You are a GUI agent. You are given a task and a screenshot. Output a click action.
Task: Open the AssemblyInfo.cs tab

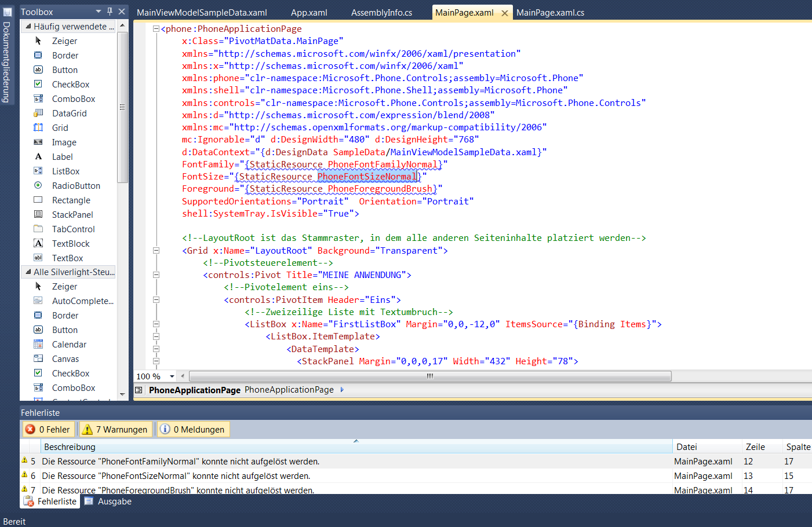click(x=381, y=12)
